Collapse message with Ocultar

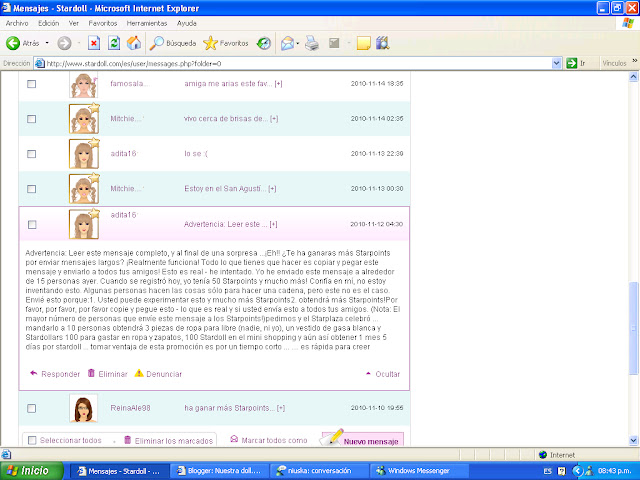click(x=383, y=374)
